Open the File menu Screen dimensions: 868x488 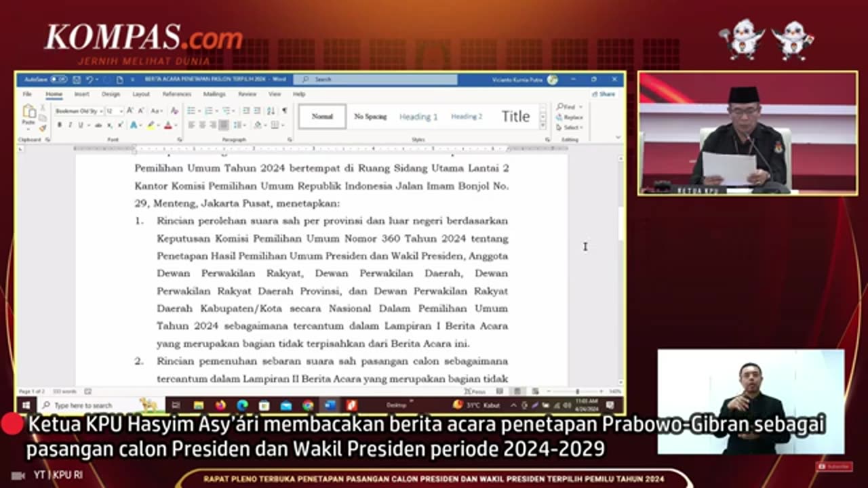click(27, 94)
